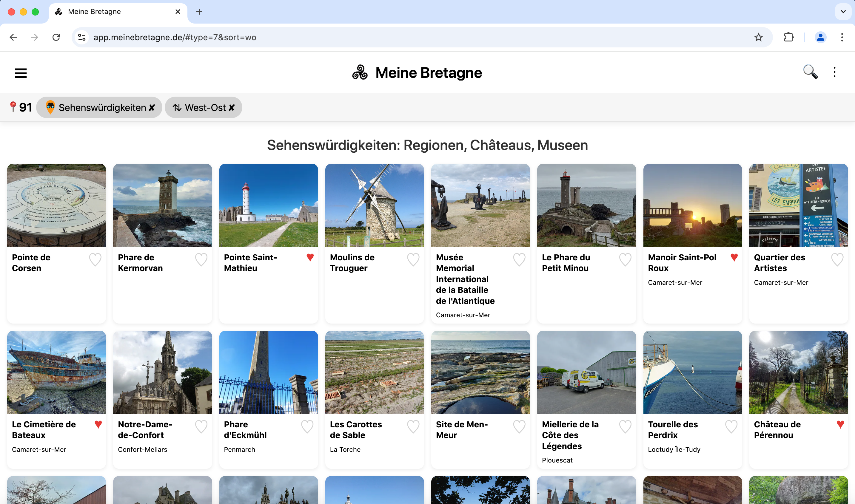855x504 pixels.
Task: Click the Phare de Kermorvan photo
Action: point(162,205)
